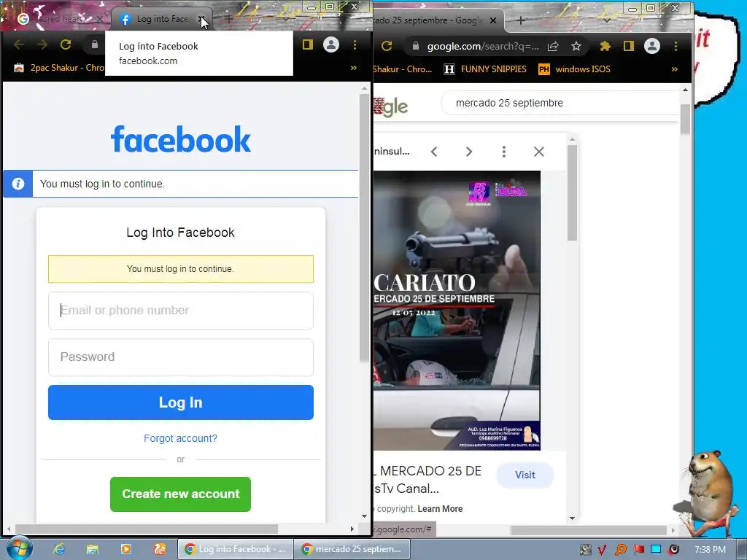Click the 7:38 PM taskbar clock
The height and width of the screenshot is (560, 747).
(710, 549)
